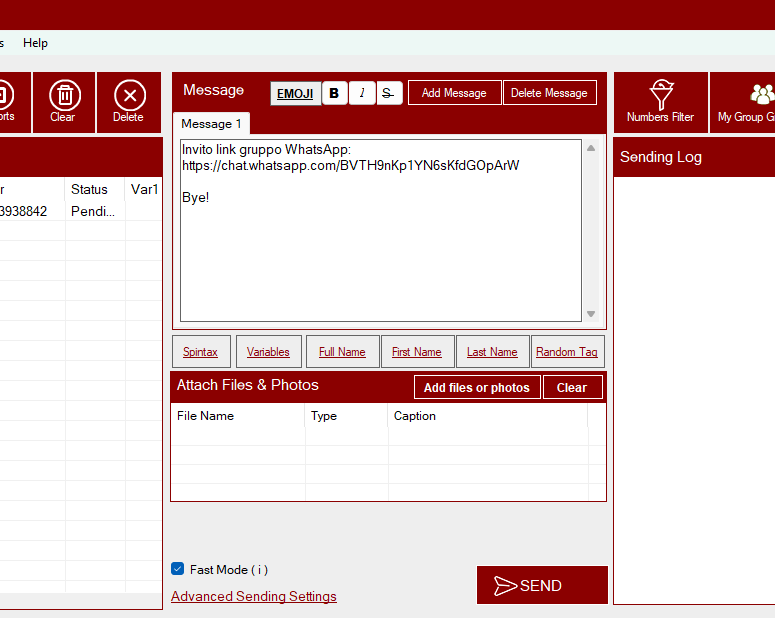Open Advanced Sending Settings link

click(x=254, y=596)
